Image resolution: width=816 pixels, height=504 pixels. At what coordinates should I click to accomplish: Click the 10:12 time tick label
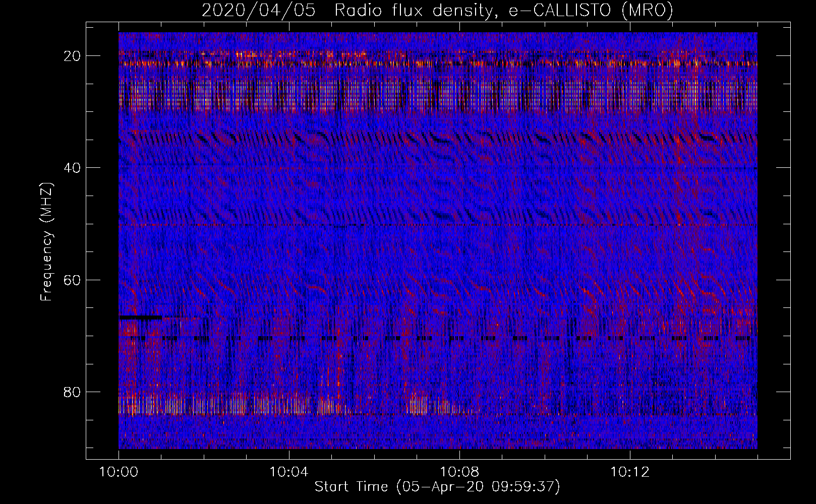[x=630, y=472]
